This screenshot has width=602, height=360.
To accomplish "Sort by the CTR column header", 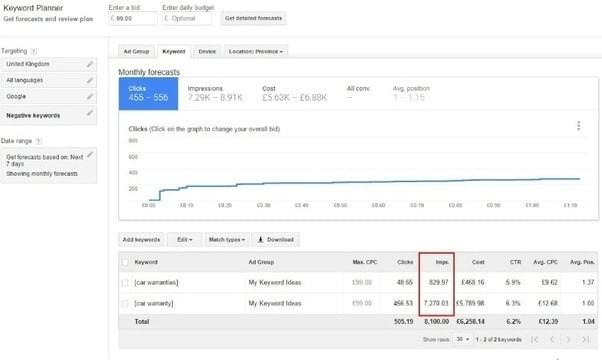I will (515, 262).
